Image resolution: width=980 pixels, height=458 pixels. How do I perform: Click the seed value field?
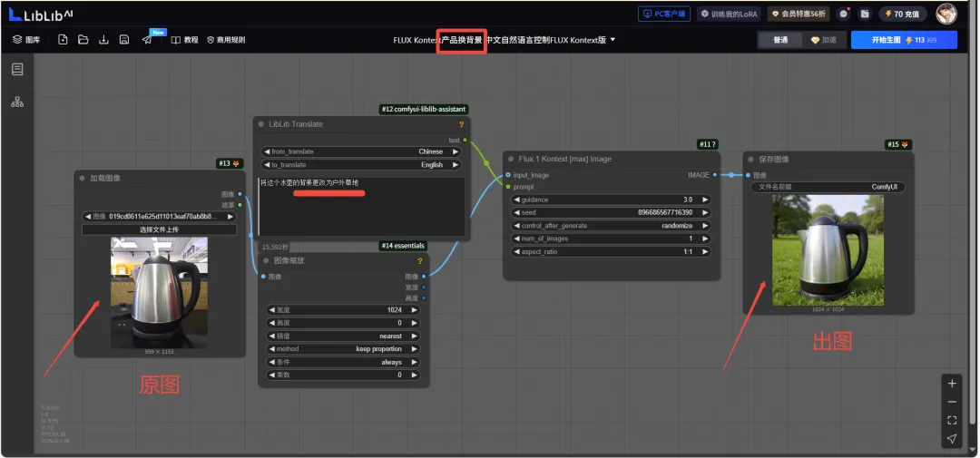coord(612,212)
